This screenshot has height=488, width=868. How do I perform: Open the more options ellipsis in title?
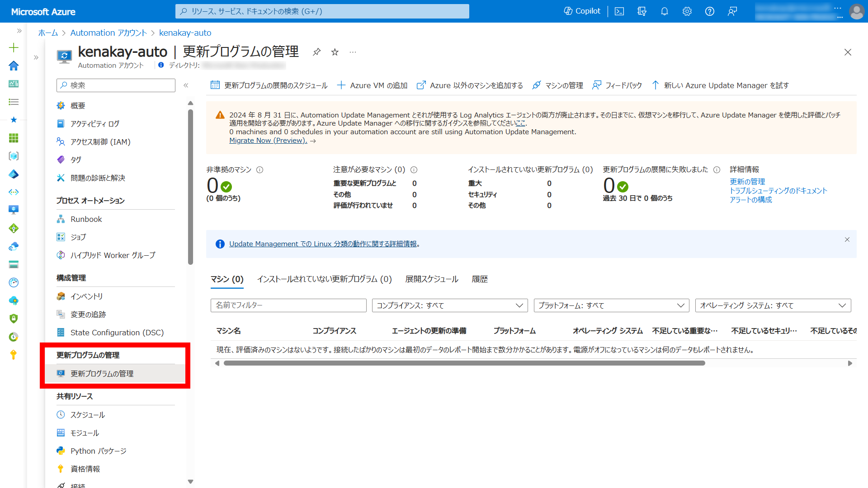(x=353, y=52)
